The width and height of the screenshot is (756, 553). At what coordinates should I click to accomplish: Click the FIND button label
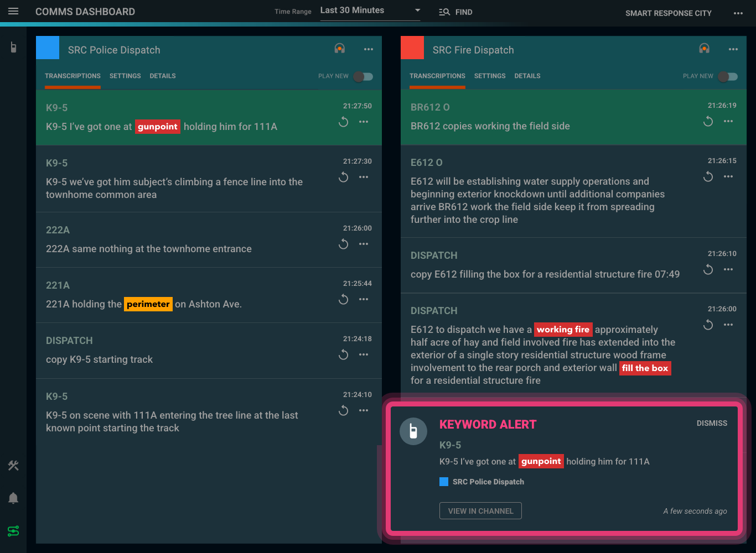(464, 12)
